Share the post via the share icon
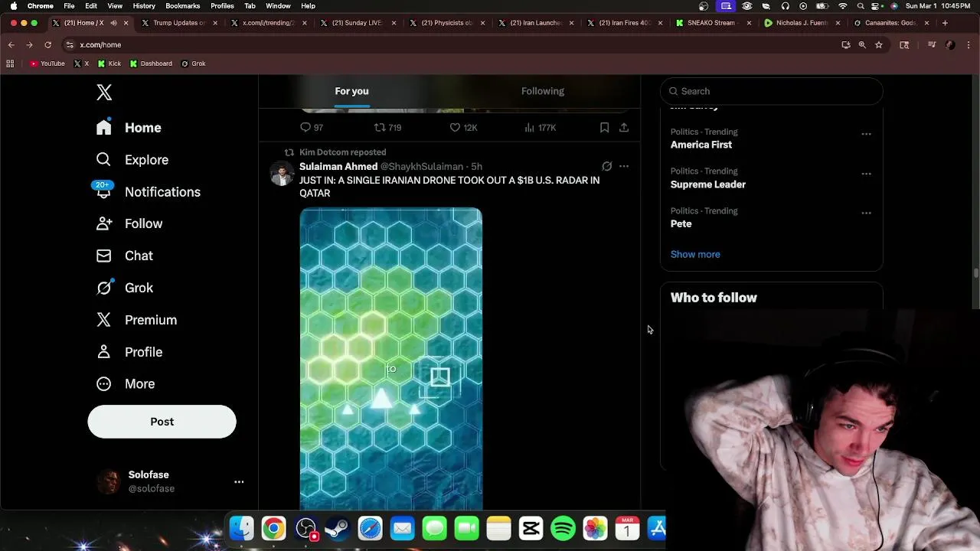 624,128
